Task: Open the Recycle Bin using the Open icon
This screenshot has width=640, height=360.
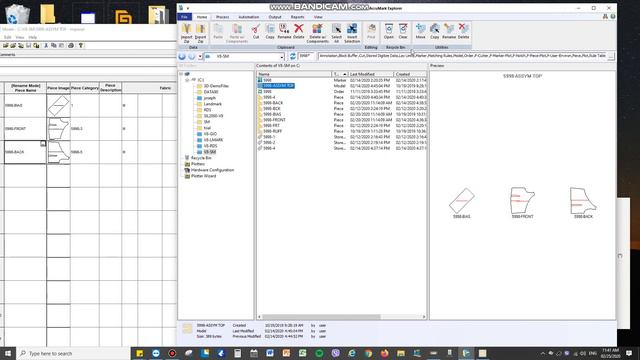Action: (x=389, y=31)
